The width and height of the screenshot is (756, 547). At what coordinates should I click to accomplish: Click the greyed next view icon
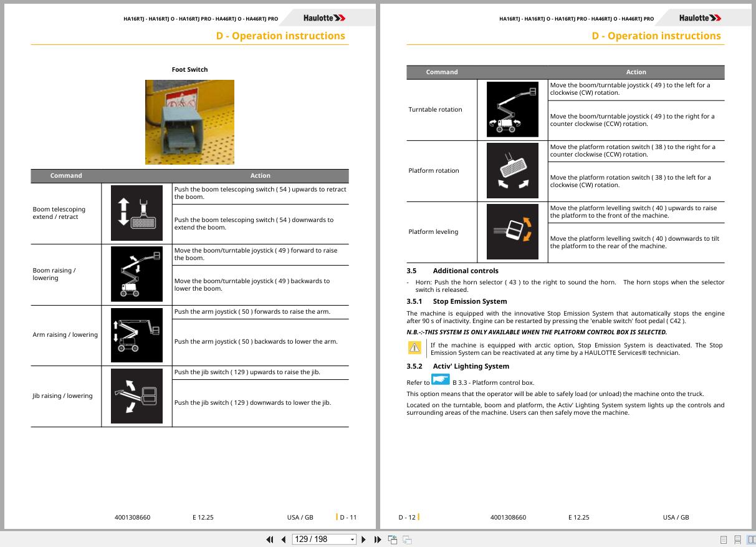407,540
